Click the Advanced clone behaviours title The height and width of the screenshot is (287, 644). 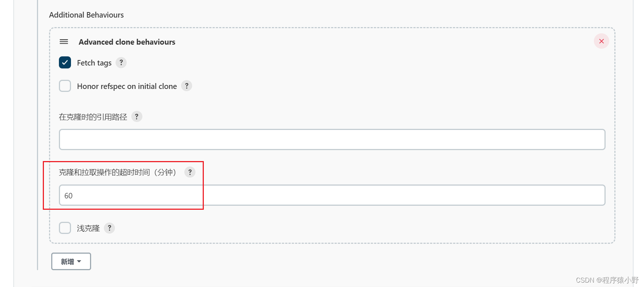(x=127, y=42)
